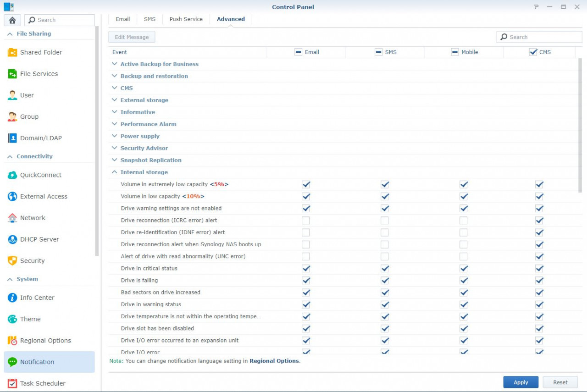Disable SMS notification for Drive is failing
The image size is (587, 392).
pyautogui.click(x=385, y=280)
